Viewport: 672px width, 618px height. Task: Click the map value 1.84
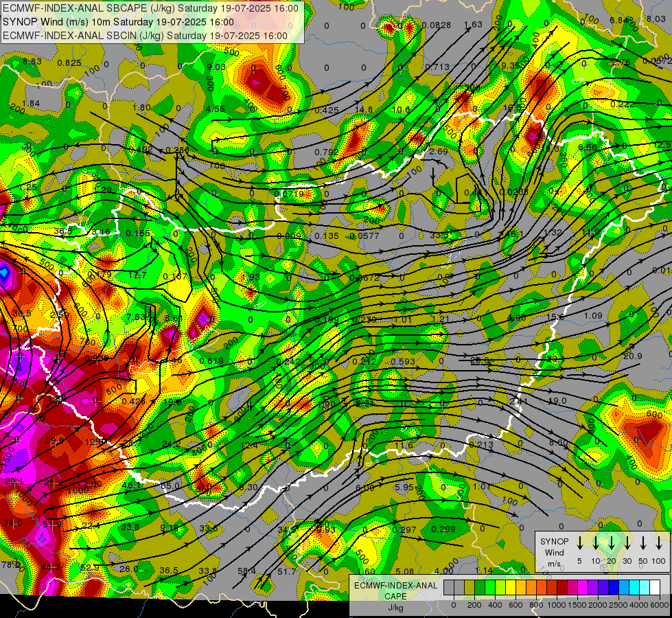pyautogui.click(x=31, y=103)
